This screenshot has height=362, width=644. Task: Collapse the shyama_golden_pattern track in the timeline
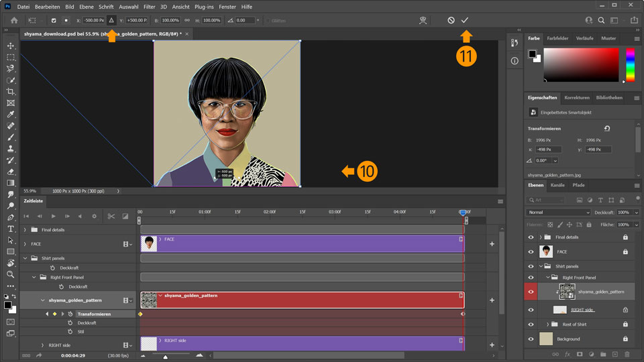(43, 300)
